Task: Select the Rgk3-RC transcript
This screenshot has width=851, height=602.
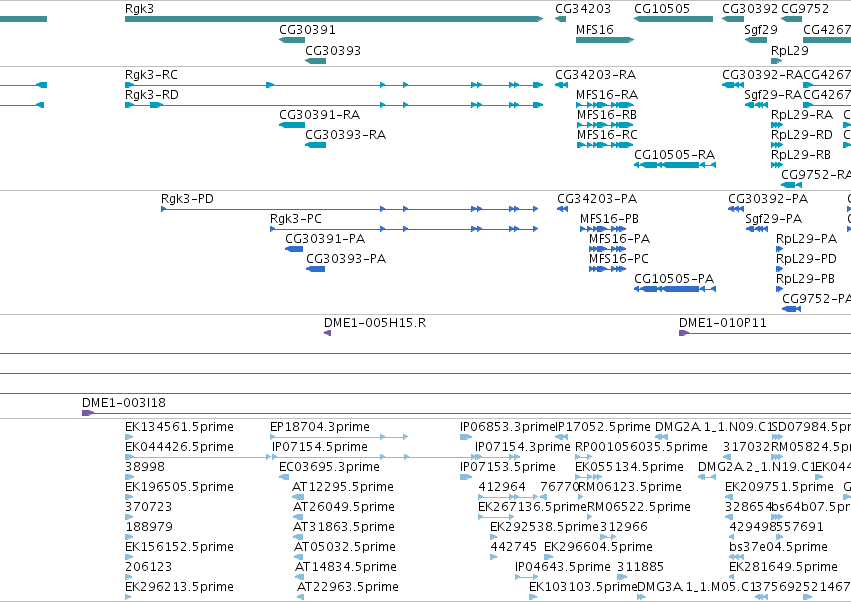Action: pyautogui.click(x=334, y=85)
